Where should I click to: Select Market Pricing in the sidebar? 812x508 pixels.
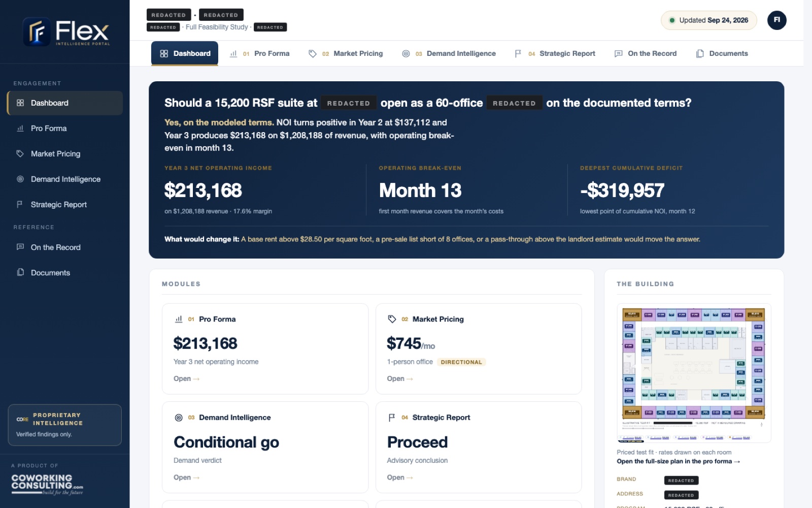(x=65, y=153)
